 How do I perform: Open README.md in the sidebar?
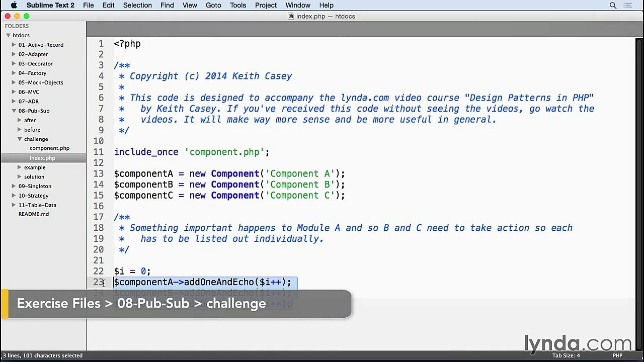click(x=34, y=214)
